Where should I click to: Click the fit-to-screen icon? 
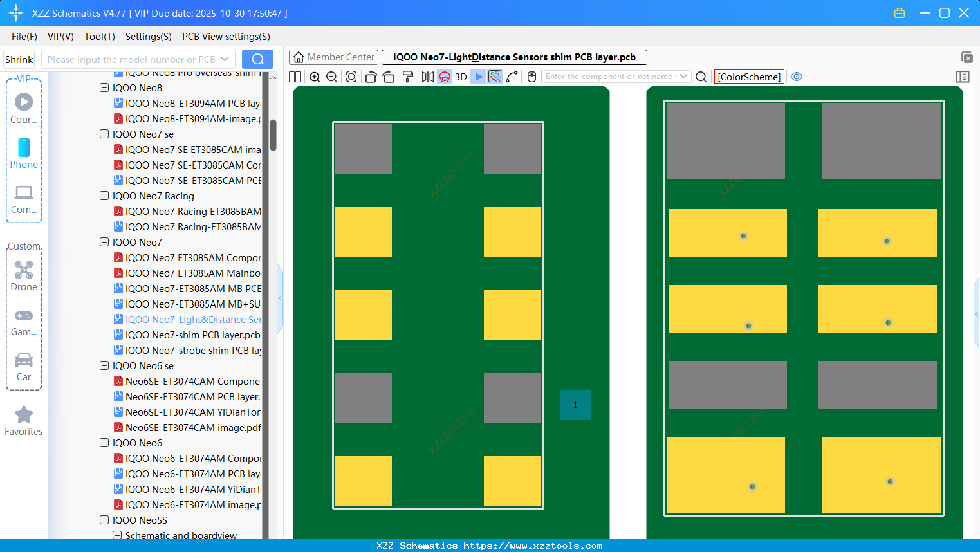351,77
